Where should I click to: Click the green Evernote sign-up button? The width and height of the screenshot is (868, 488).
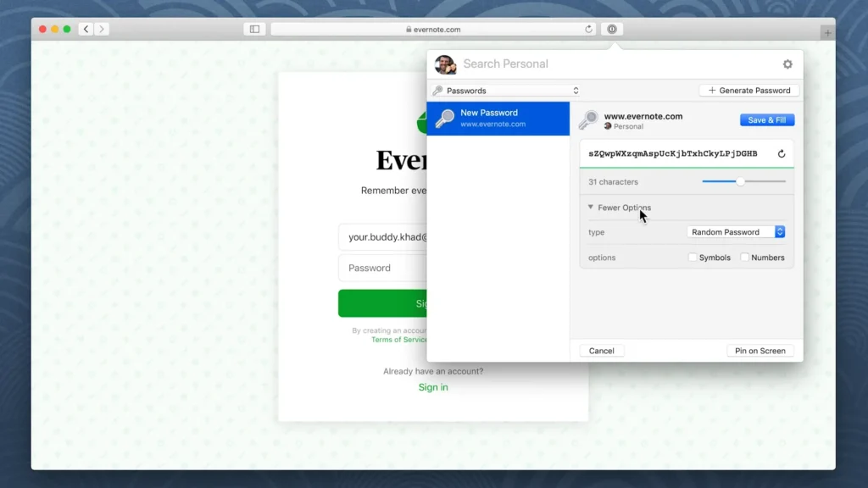point(383,303)
